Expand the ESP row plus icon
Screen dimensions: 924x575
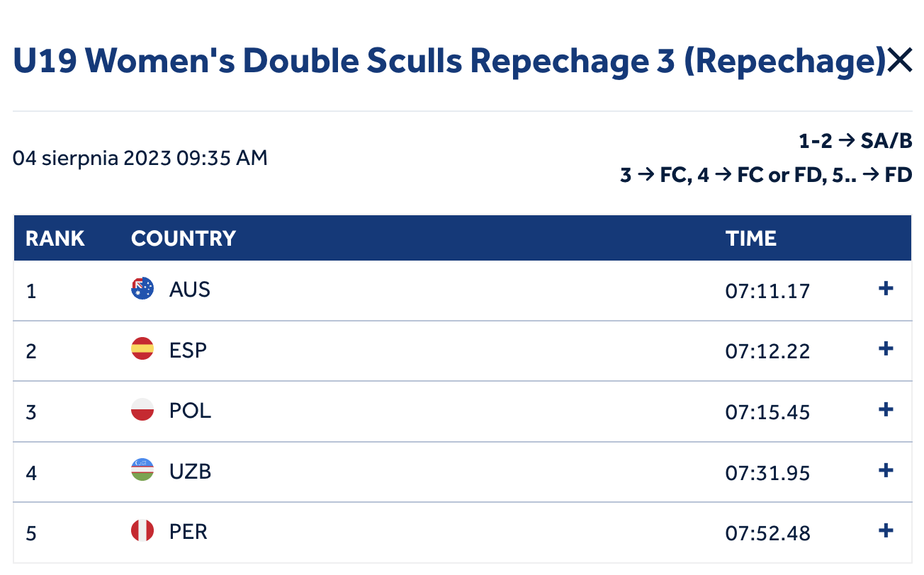[x=885, y=349]
